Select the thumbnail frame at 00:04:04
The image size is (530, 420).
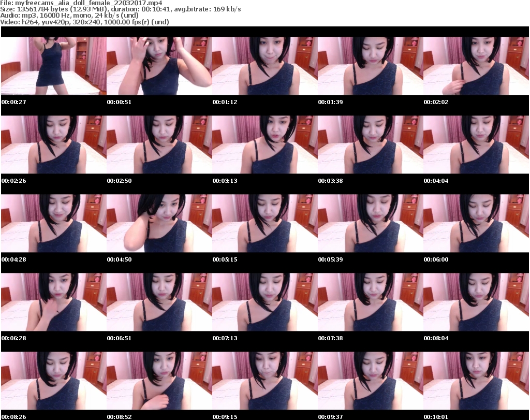pyautogui.click(x=476, y=144)
